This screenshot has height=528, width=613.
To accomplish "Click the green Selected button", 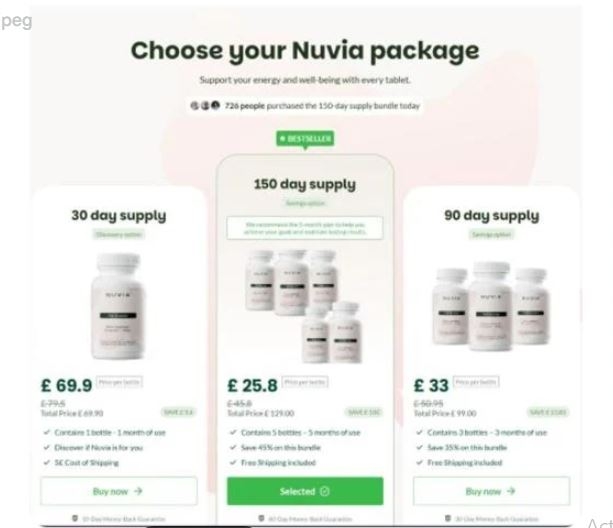I will tap(305, 491).
